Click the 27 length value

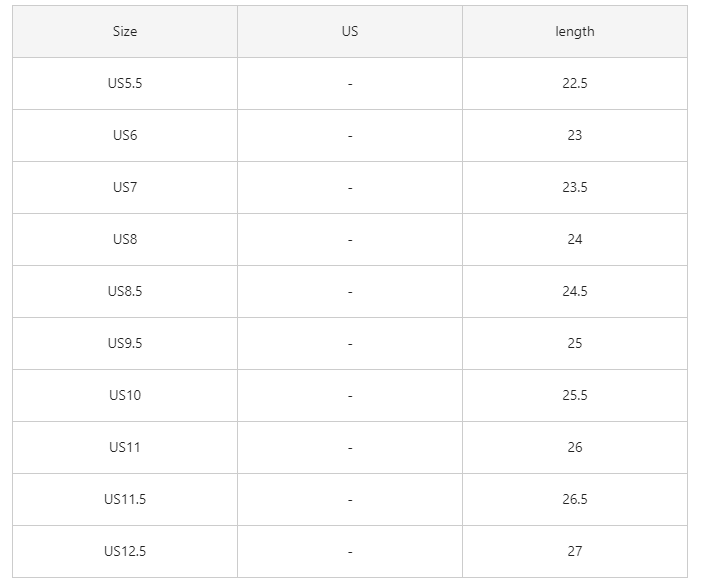pyautogui.click(x=574, y=551)
